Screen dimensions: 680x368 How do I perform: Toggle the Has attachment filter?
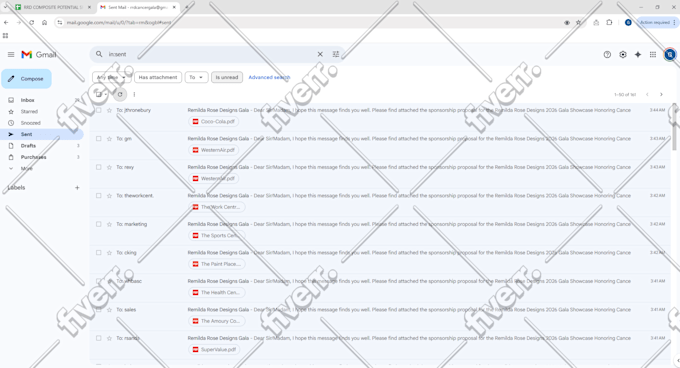click(158, 77)
